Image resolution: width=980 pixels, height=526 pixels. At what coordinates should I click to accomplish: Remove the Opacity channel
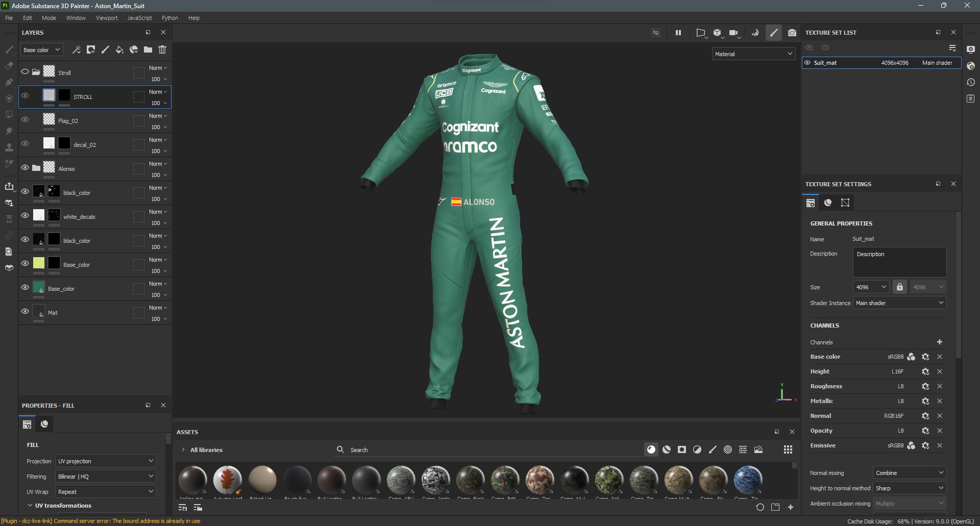point(940,431)
